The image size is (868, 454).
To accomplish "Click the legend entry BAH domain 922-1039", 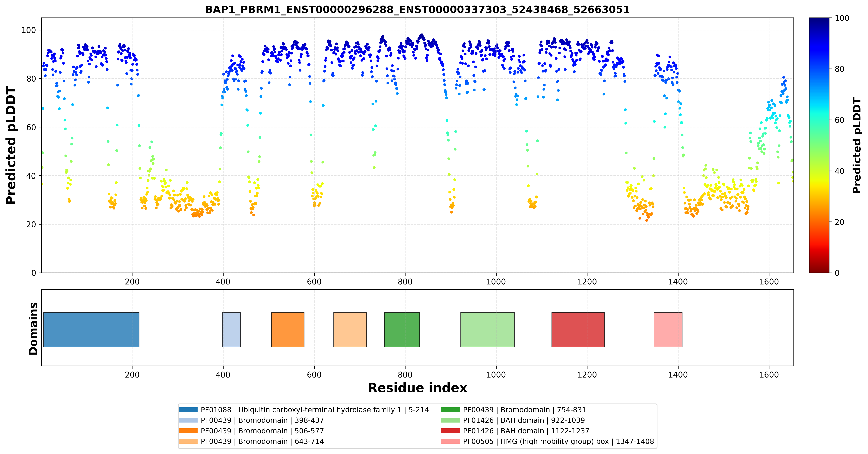I will 524,420.
